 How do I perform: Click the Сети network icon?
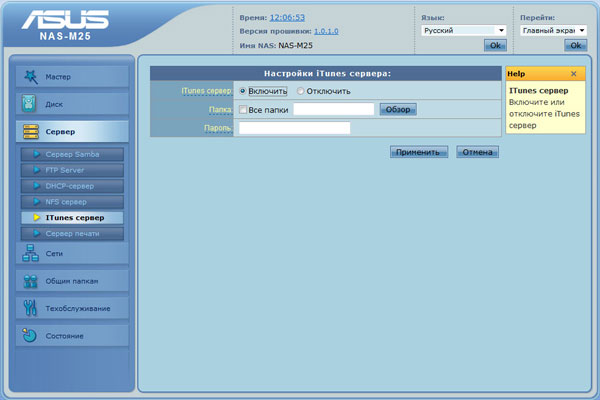pos(31,253)
